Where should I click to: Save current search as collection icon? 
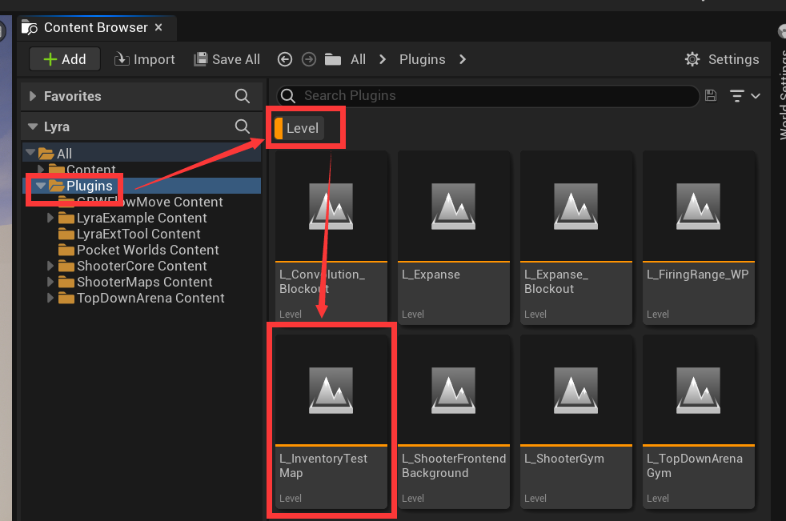tap(710, 96)
